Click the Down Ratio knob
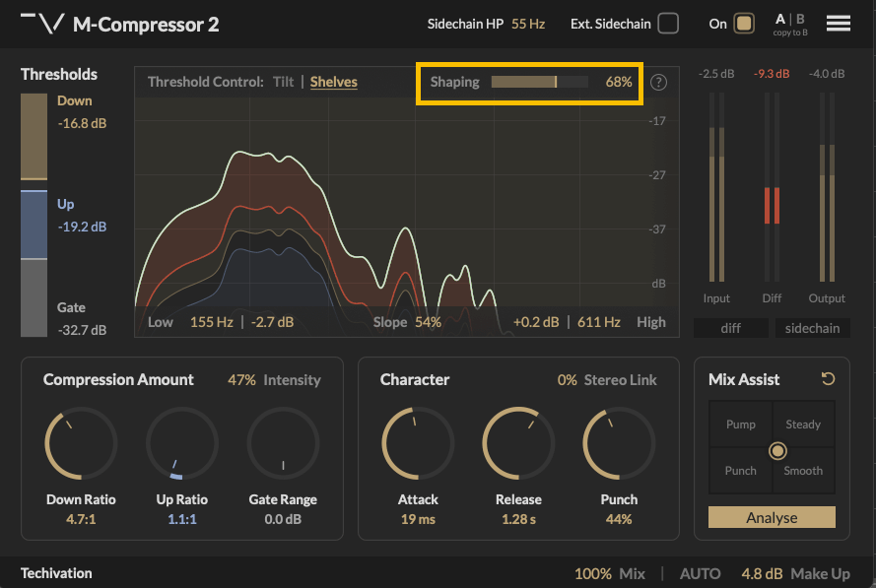876x588 pixels. 81,443
